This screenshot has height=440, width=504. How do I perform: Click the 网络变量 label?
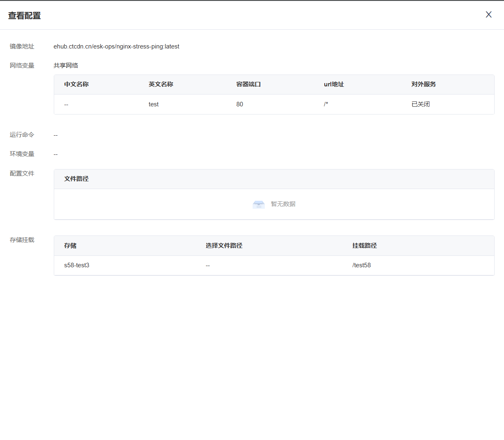tap(22, 66)
